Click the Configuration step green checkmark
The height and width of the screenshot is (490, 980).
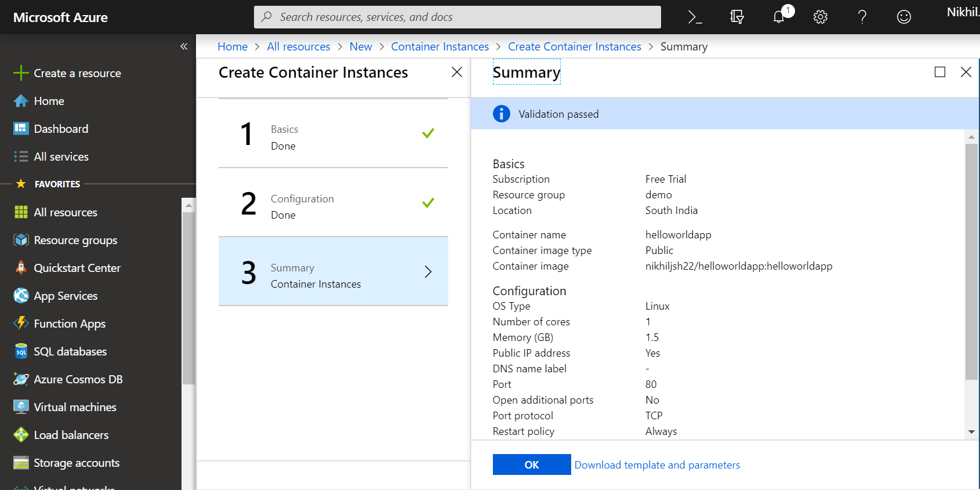pyautogui.click(x=428, y=203)
